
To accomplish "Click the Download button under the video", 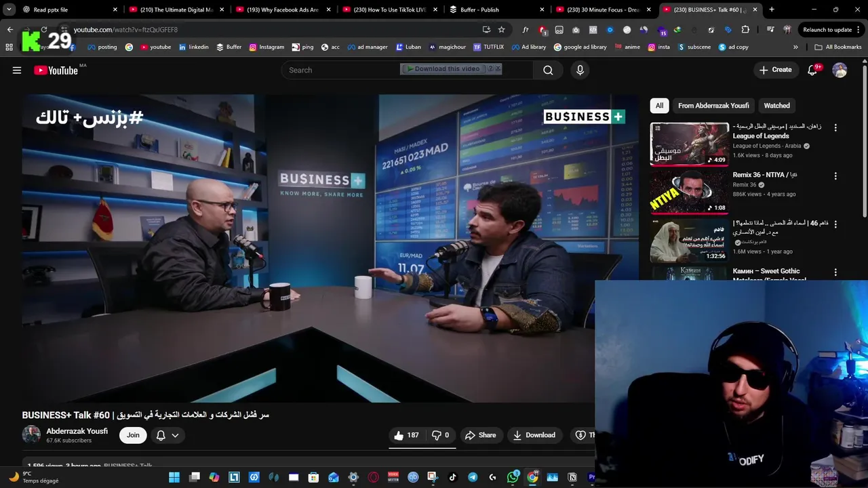I will (534, 435).
